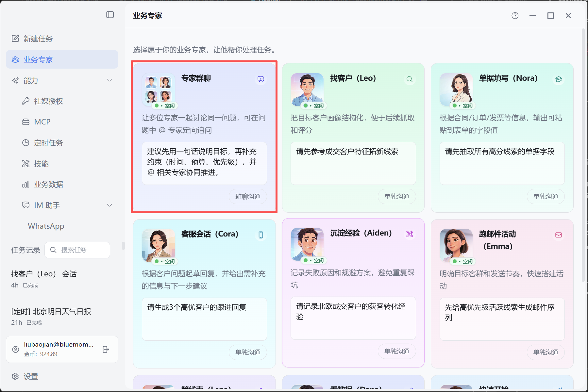This screenshot has width=588, height=392.
Task: Collapse the sidebar panel icon
Action: point(110,15)
